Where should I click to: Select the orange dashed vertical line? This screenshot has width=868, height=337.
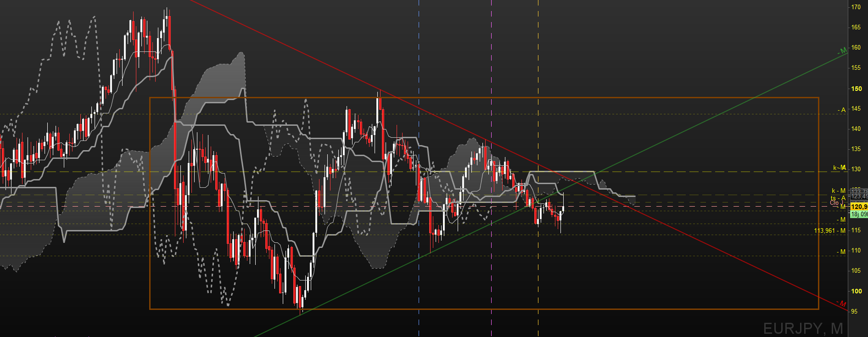pyautogui.click(x=538, y=168)
